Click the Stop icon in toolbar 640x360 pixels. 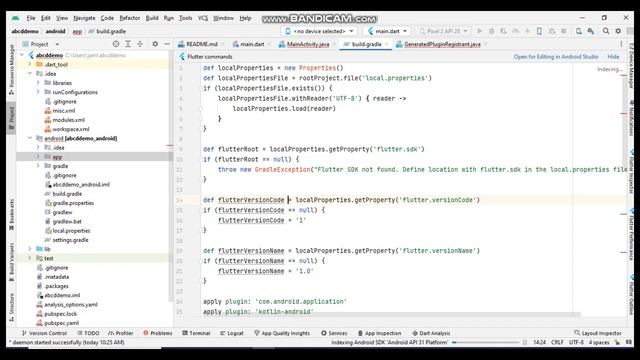click(x=564, y=31)
